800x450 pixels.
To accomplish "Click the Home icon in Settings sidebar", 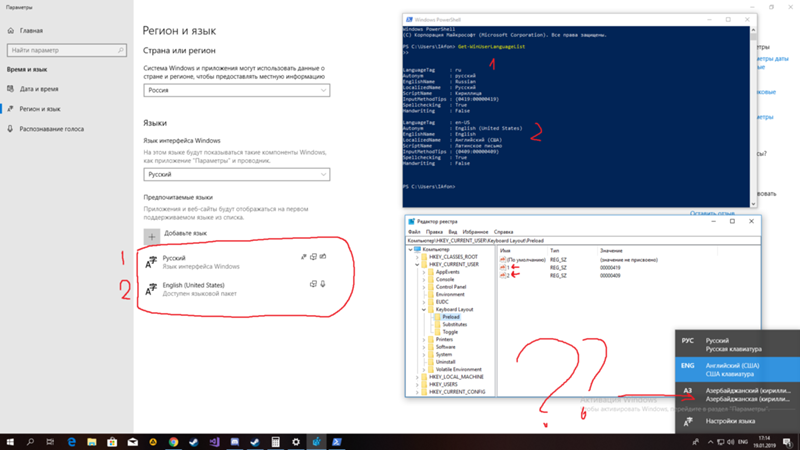I will click(11, 31).
